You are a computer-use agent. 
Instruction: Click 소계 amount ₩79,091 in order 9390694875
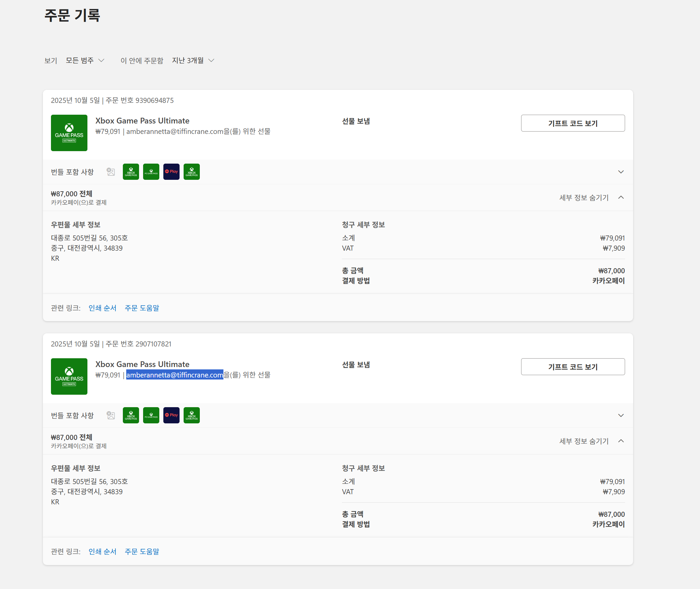pyautogui.click(x=612, y=238)
